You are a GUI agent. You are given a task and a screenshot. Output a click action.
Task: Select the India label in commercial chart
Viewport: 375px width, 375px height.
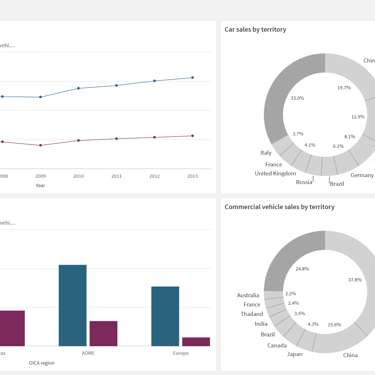261,324
